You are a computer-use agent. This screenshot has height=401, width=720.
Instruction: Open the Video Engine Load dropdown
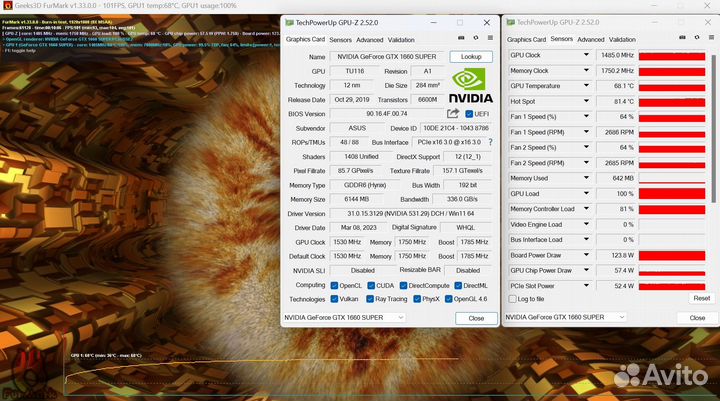586,225
